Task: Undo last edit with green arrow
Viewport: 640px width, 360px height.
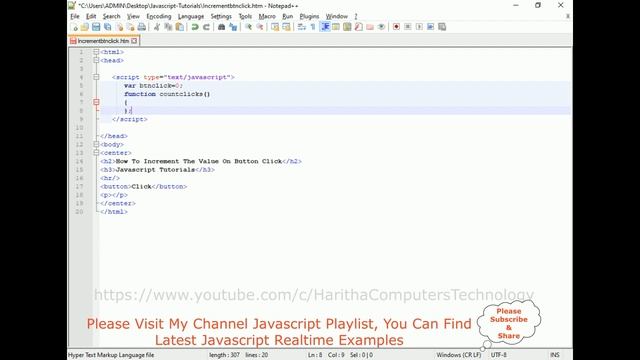Action: tap(195, 27)
